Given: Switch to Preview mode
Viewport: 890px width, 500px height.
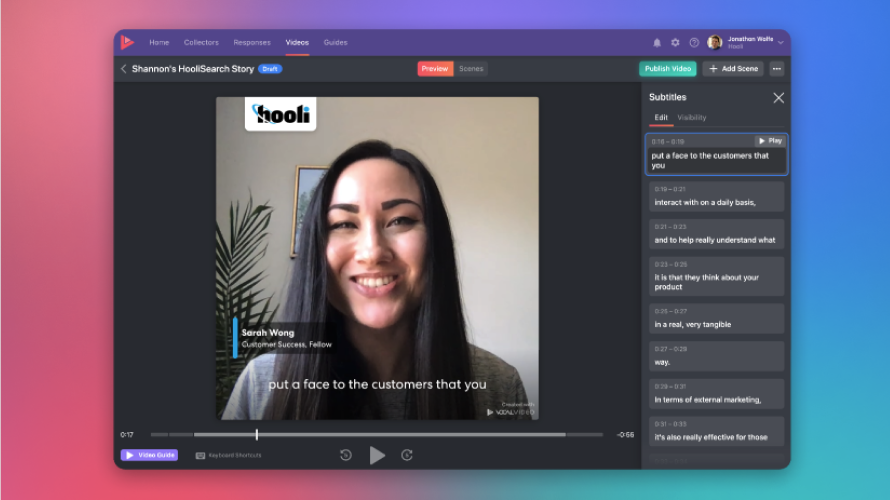Looking at the screenshot, I should pos(435,69).
